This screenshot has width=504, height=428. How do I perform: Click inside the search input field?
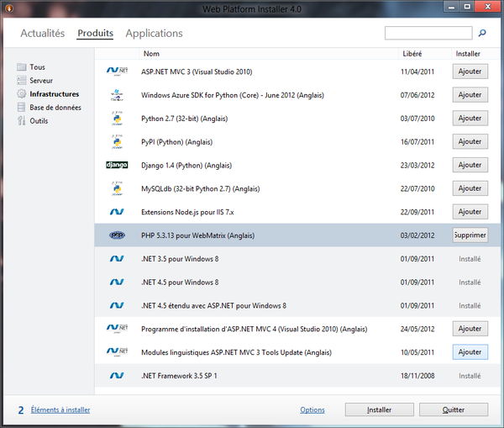[x=428, y=33]
